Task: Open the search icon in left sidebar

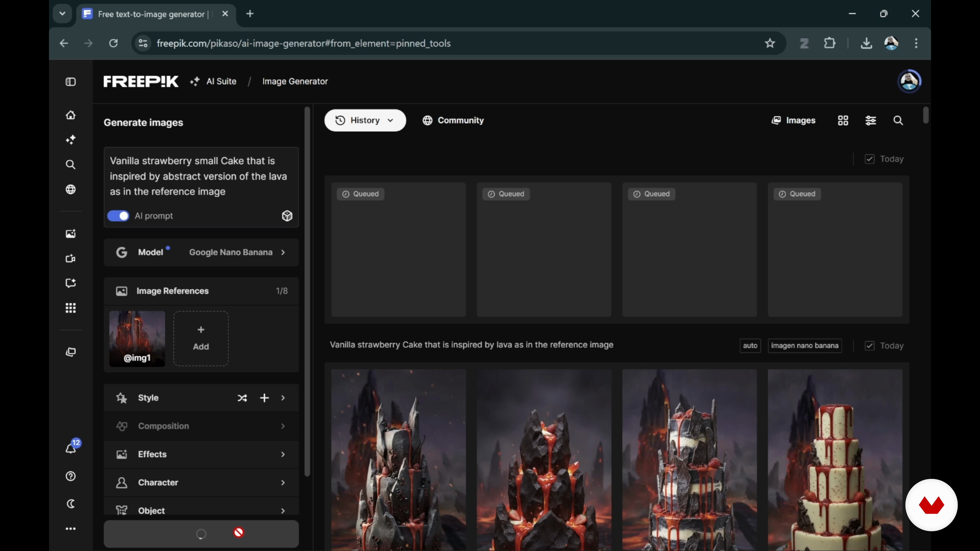Action: (71, 165)
